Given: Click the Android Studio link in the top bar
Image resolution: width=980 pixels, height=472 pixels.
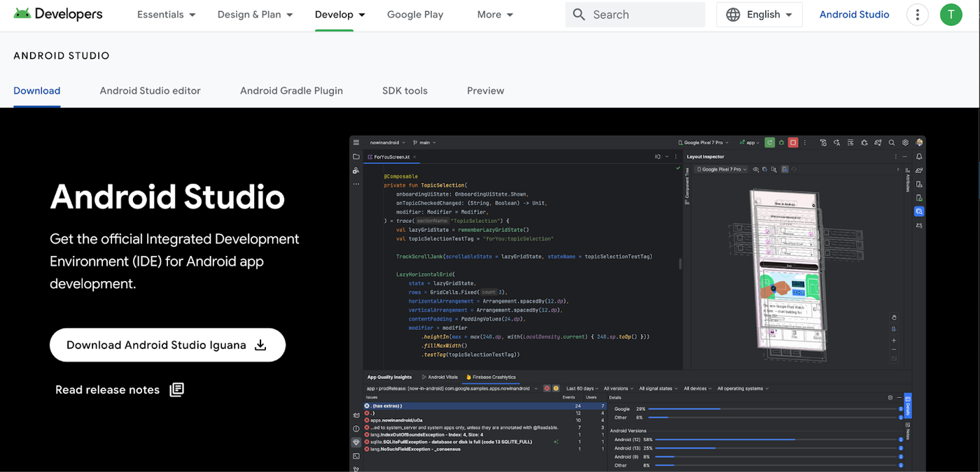Looking at the screenshot, I should [x=855, y=15].
